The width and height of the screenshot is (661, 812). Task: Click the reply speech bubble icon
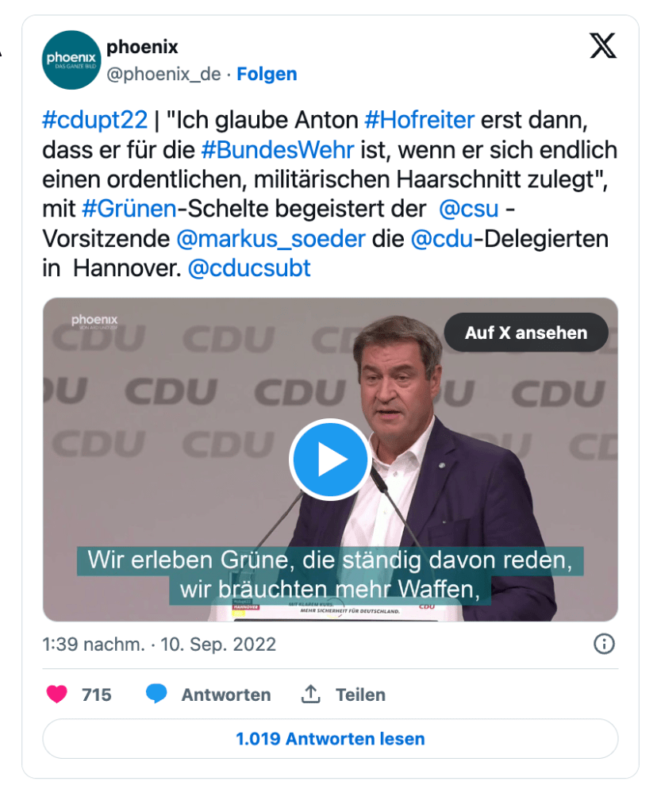point(156,694)
